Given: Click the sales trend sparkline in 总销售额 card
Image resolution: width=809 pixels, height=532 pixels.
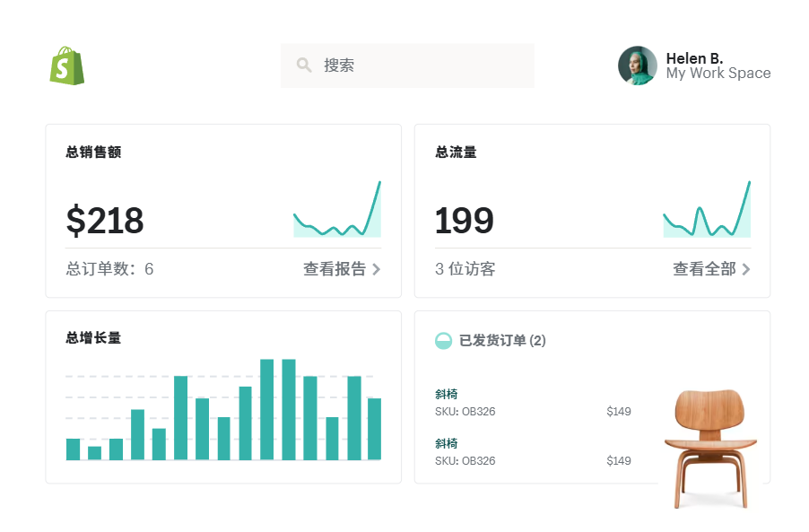Looking at the screenshot, I should (337, 213).
